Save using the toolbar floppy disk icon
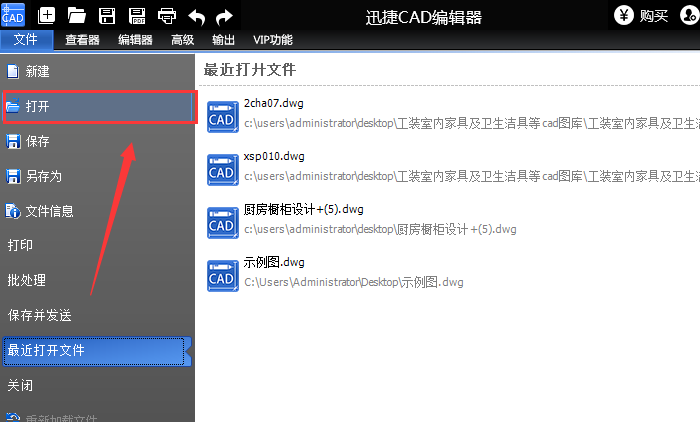This screenshot has height=422, width=700. (107, 16)
